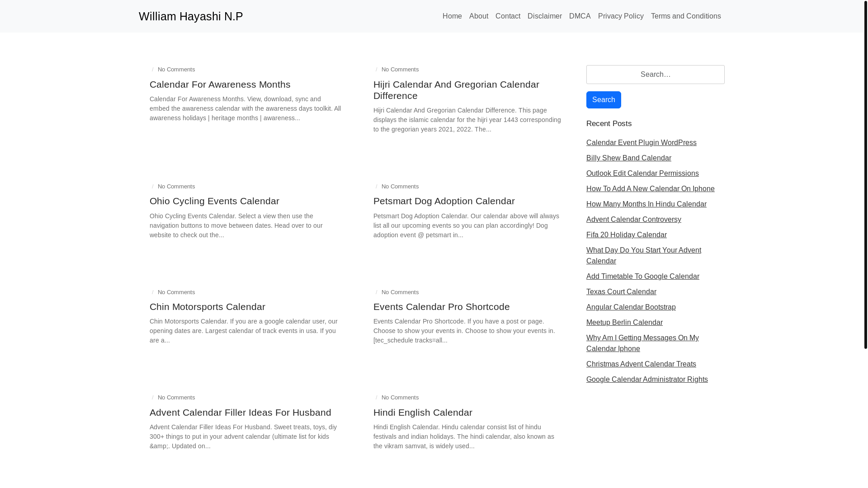Open Hijri Calendar And Gregorian Calendar Difference post

(x=456, y=90)
